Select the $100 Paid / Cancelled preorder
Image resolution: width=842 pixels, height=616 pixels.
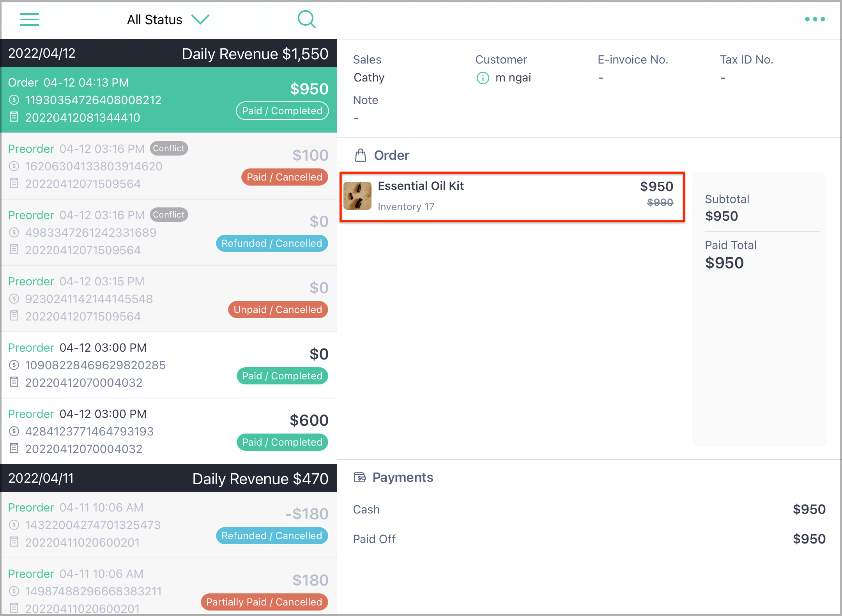point(168,166)
